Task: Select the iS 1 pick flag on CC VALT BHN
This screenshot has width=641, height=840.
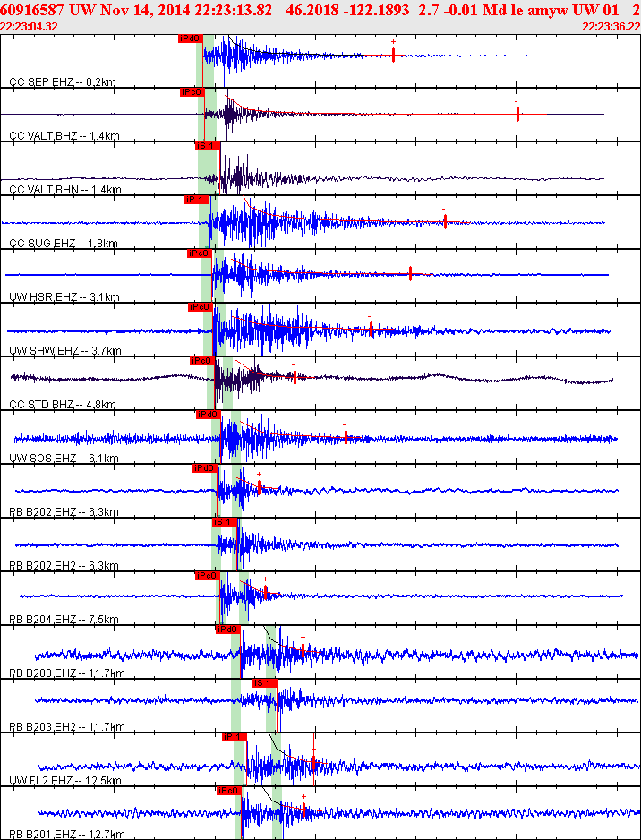Action: tap(208, 146)
